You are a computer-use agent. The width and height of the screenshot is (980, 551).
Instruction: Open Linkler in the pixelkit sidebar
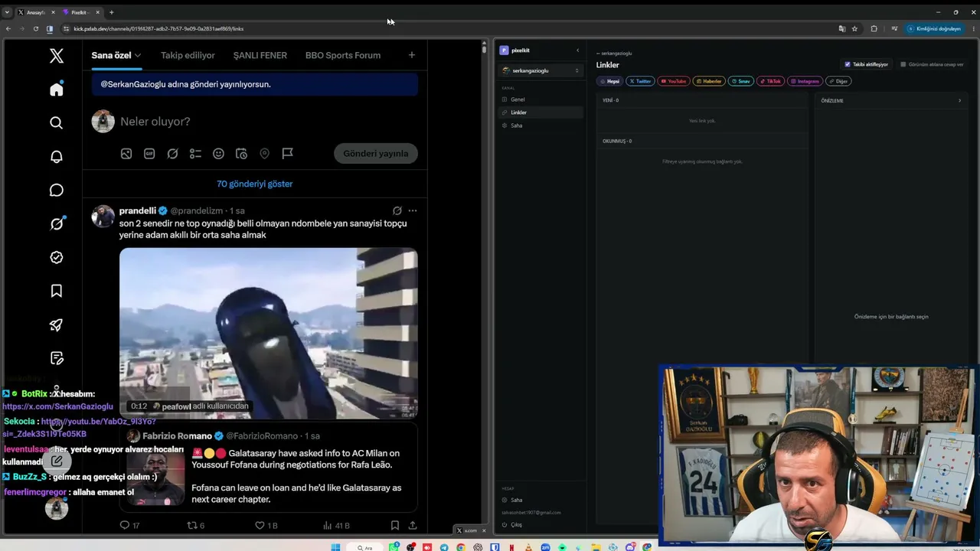tap(541, 112)
